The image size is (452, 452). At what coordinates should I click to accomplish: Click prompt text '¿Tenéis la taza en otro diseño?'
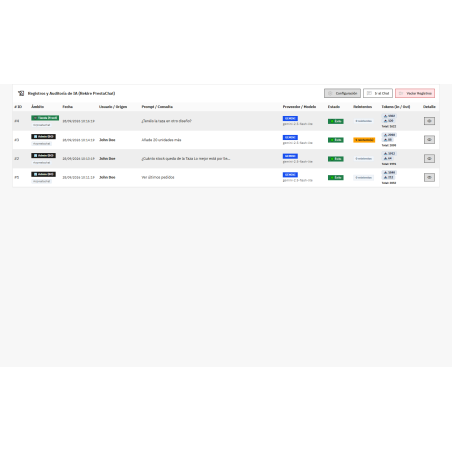pyautogui.click(x=166, y=121)
